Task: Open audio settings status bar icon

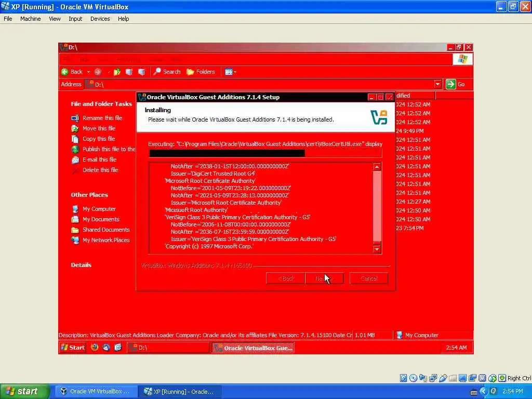Action: (423, 378)
